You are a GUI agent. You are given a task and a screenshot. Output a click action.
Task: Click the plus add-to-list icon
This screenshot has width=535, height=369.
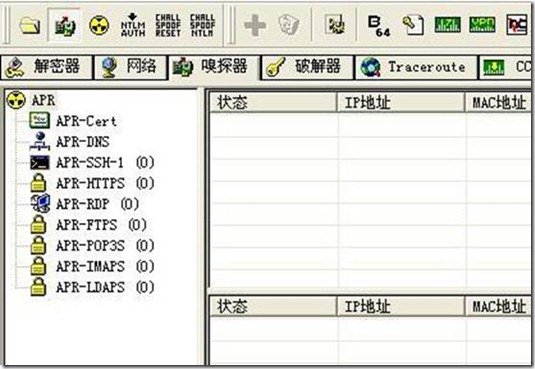[x=255, y=25]
